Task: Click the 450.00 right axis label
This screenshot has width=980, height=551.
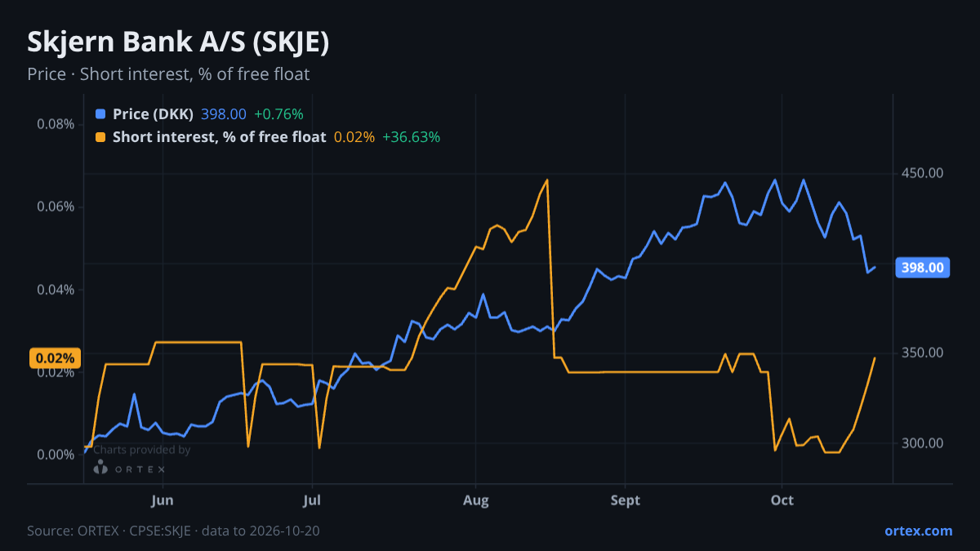Action: [923, 173]
